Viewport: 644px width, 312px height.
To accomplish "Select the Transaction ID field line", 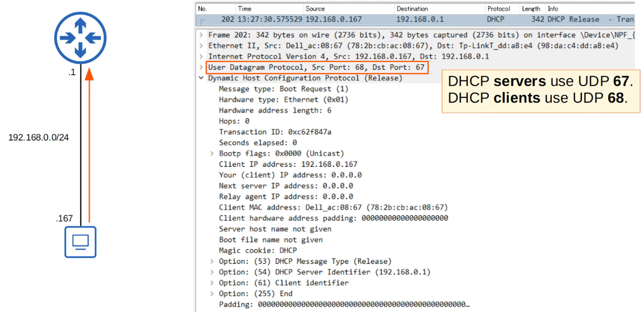I will click(x=275, y=132).
